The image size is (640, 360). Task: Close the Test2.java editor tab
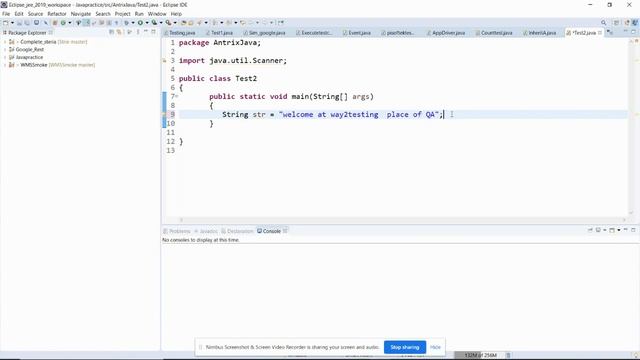coord(600,32)
